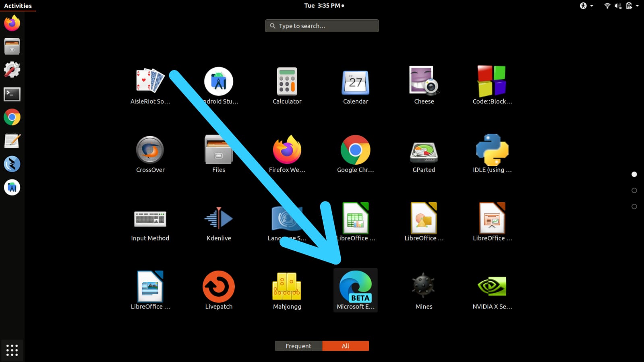The width and height of the screenshot is (644, 362).
Task: Open text editor notepad in dock
Action: coord(12,141)
